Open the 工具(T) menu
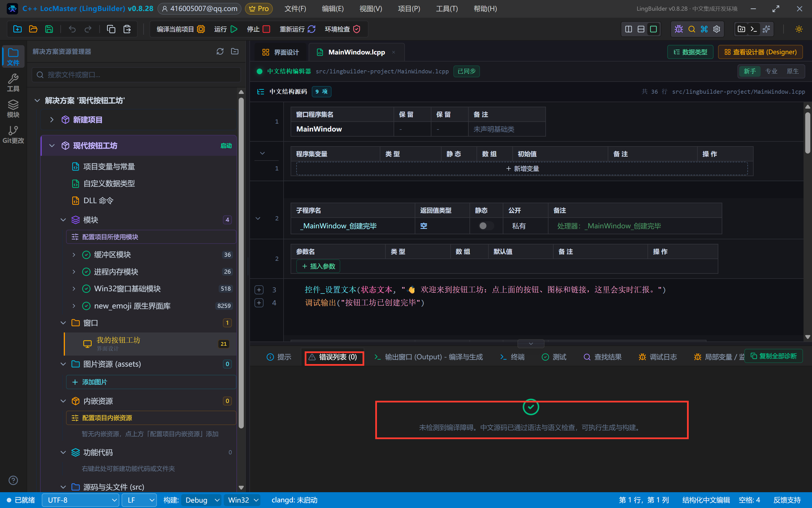 pyautogui.click(x=447, y=9)
